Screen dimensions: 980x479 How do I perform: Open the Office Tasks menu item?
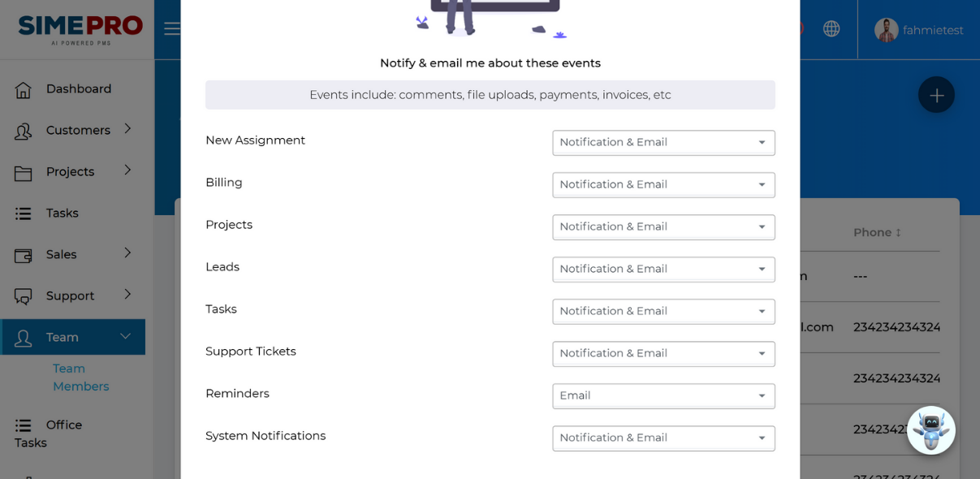click(49, 434)
